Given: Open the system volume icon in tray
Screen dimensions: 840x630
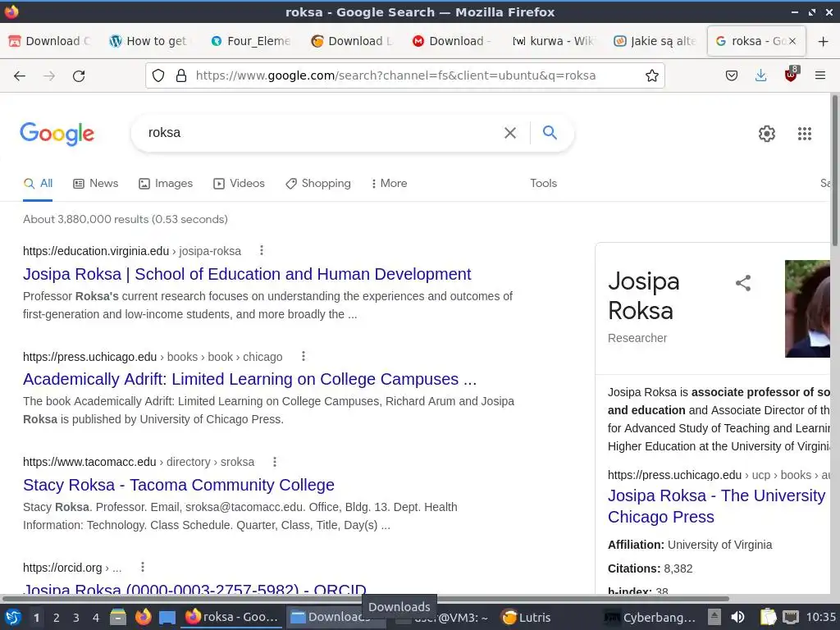Looking at the screenshot, I should pyautogui.click(x=737, y=617).
